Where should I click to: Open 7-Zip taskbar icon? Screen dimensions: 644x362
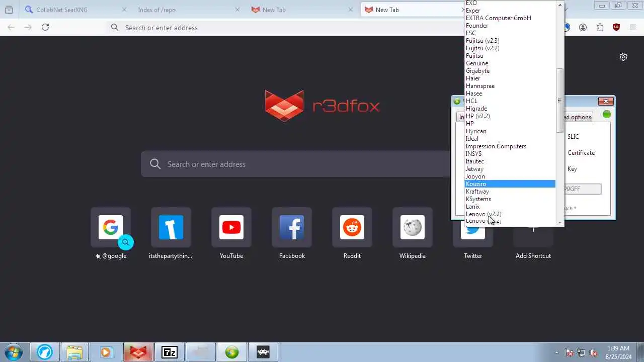(x=170, y=352)
